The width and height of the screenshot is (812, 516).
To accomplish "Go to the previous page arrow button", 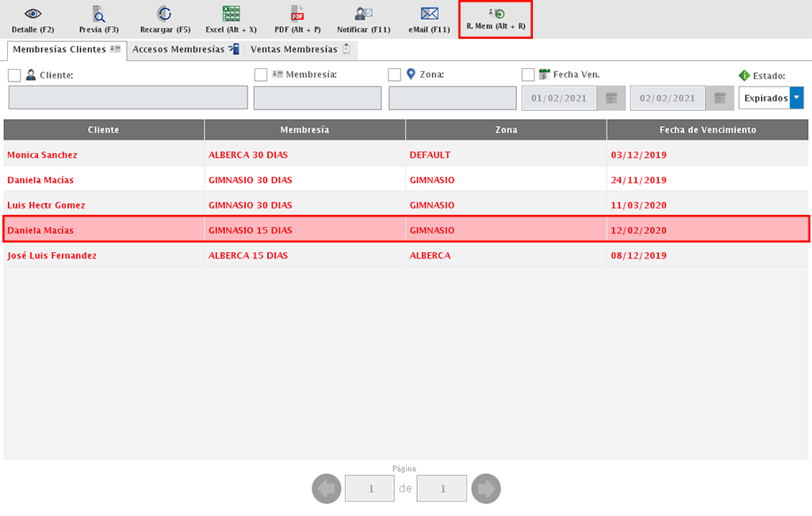I will (327, 488).
